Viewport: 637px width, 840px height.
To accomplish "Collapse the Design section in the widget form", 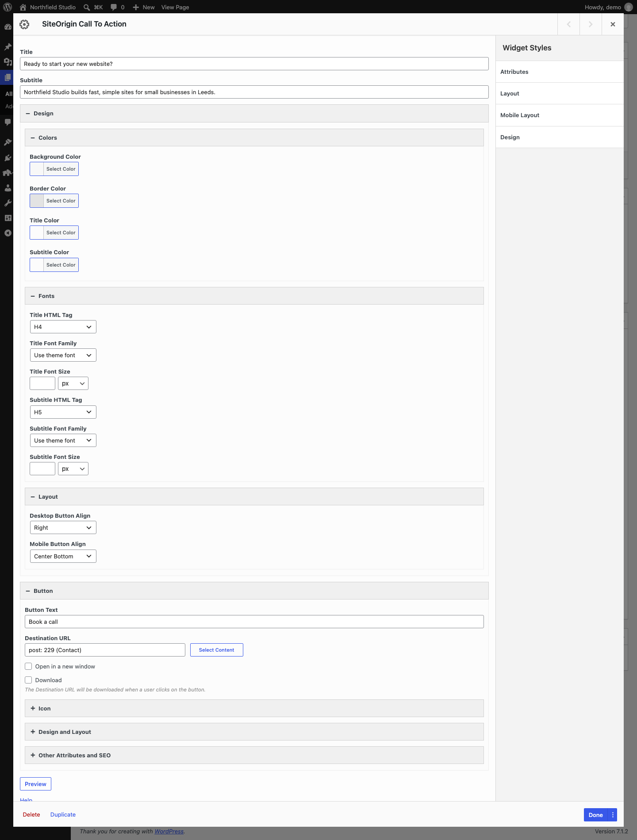I will click(x=254, y=114).
